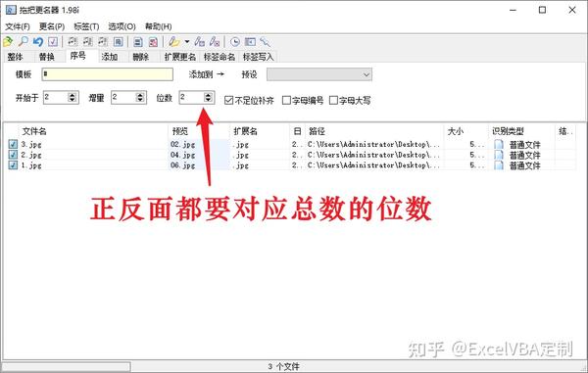Click the open folder icon in the toolbar

click(x=8, y=41)
